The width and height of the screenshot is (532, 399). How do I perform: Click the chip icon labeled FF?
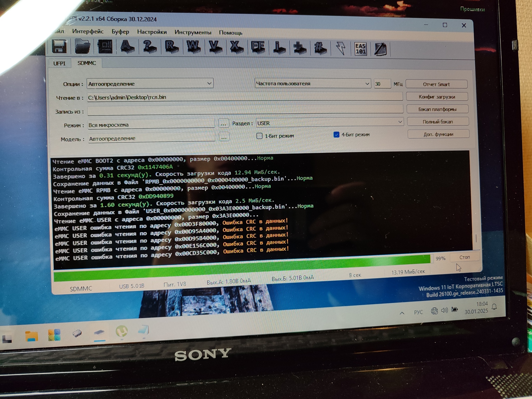(x=258, y=47)
